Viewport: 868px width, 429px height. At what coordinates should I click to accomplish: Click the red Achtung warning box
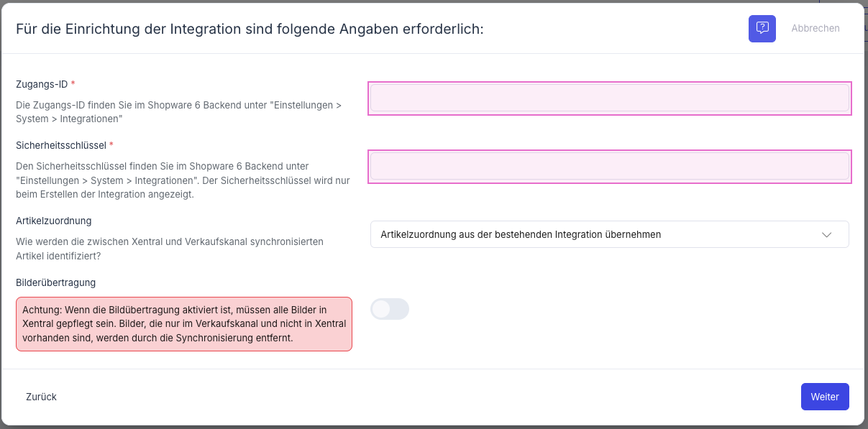pyautogui.click(x=184, y=324)
